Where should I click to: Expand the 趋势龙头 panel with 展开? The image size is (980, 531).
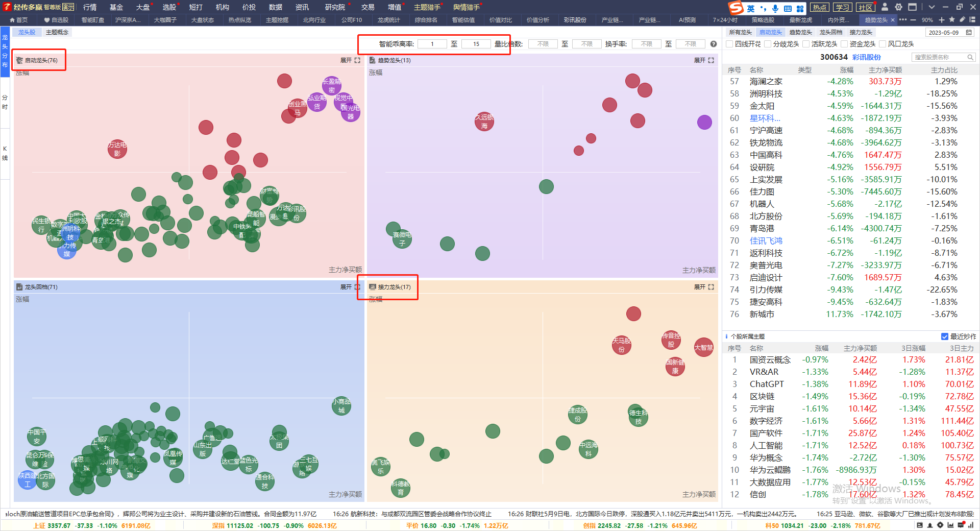click(x=700, y=60)
